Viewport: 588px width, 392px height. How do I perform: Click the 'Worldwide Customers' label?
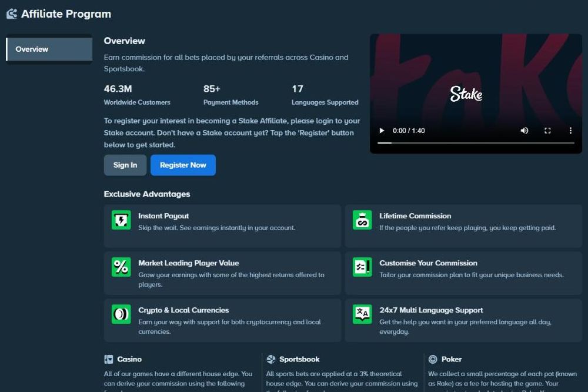tap(137, 102)
